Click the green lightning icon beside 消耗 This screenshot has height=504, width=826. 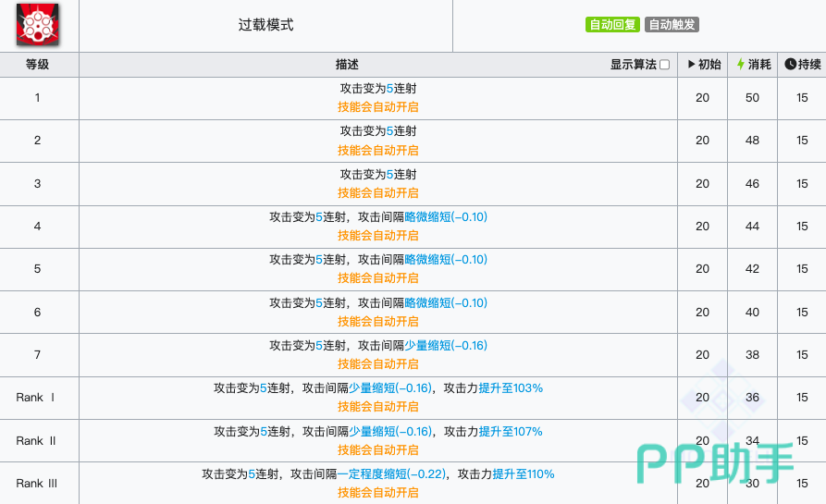(x=740, y=65)
